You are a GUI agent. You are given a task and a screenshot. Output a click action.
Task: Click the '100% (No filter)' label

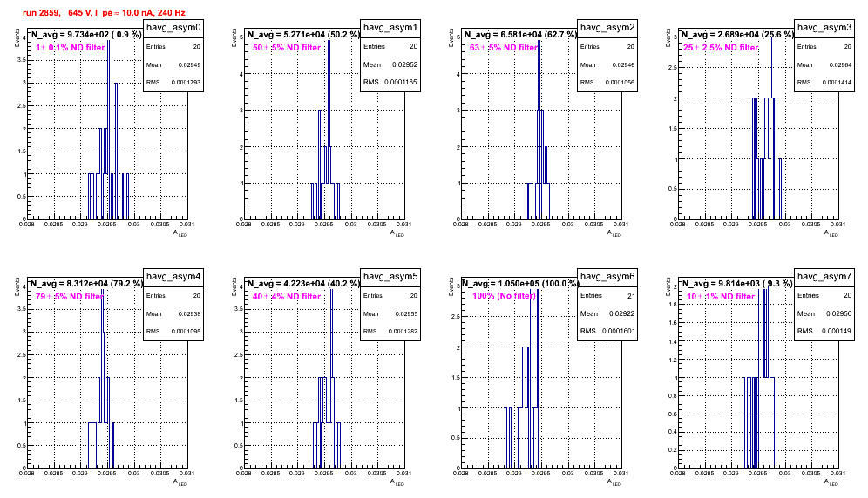504,296
